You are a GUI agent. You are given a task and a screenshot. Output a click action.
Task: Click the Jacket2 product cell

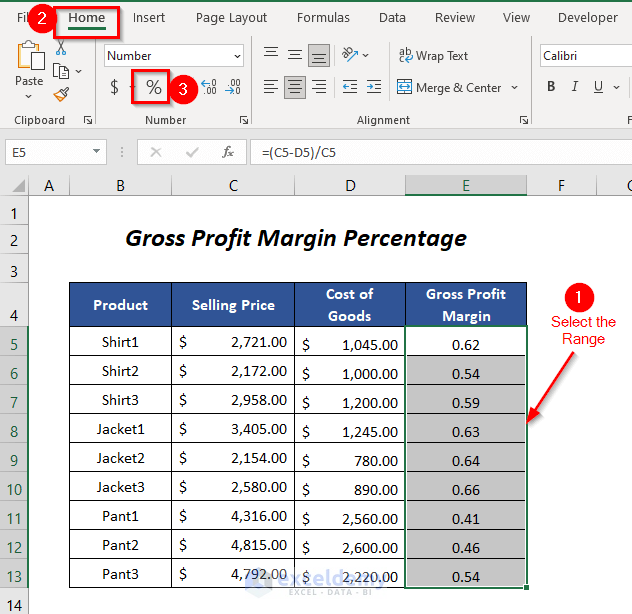click(x=120, y=458)
